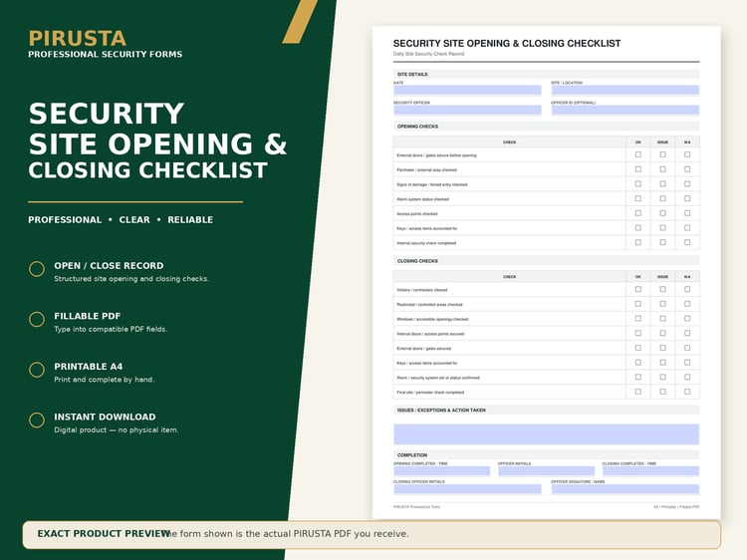This screenshot has height=560, width=747.
Task: Click the 'A4 • Printable • Fillable PDF' footer text
Action: [x=676, y=506]
